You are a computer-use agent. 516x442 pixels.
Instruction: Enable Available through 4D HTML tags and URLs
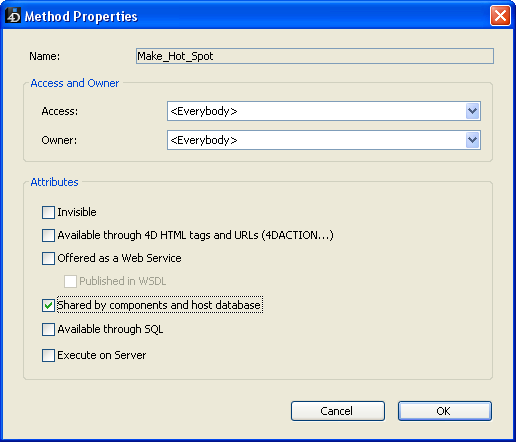tap(48, 235)
